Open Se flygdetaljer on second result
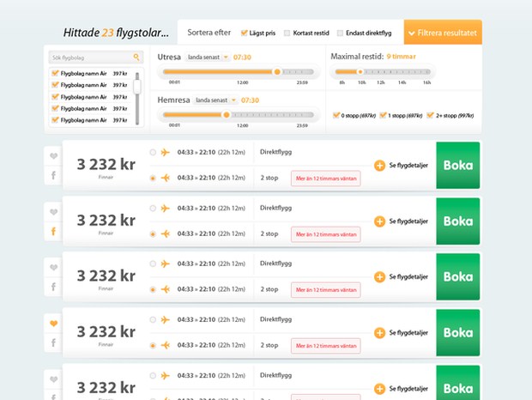 click(x=408, y=221)
